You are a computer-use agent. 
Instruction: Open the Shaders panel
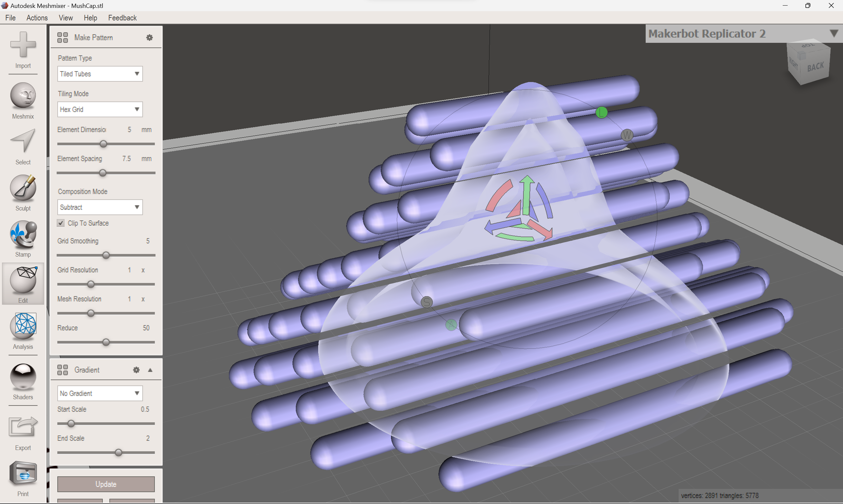pos(23,376)
